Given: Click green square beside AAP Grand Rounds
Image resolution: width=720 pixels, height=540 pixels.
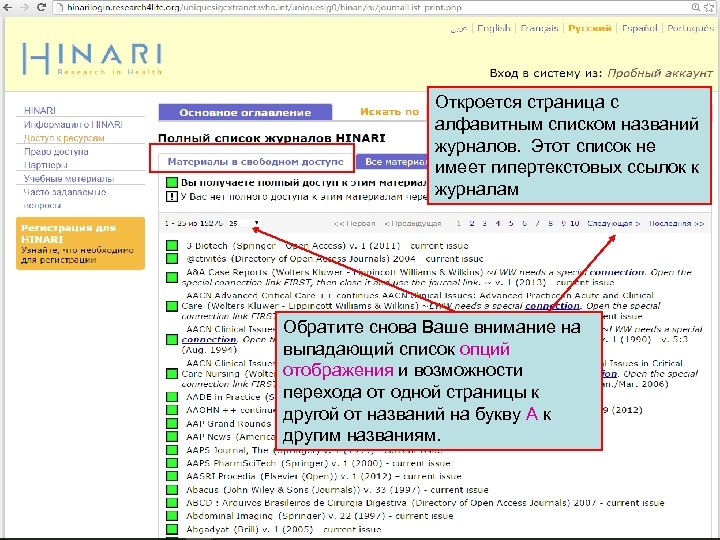Looking at the screenshot, I should click(x=172, y=423).
